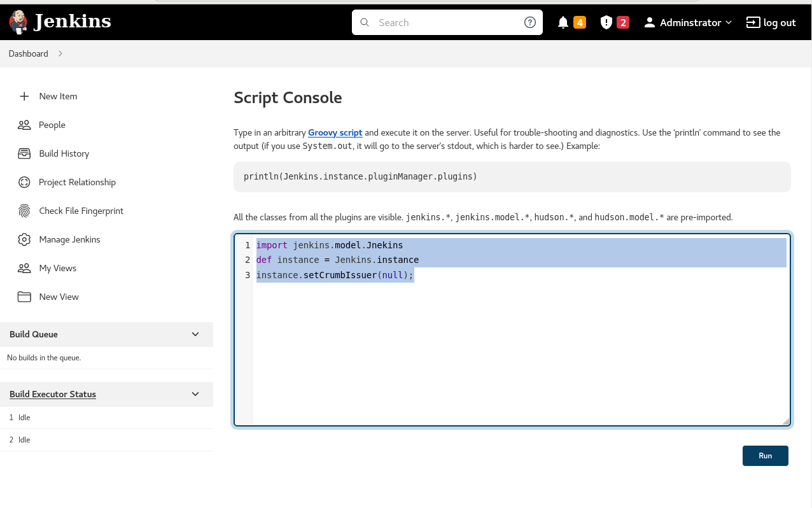Open the Groovy script link
The image size is (812, 508).
click(x=335, y=132)
